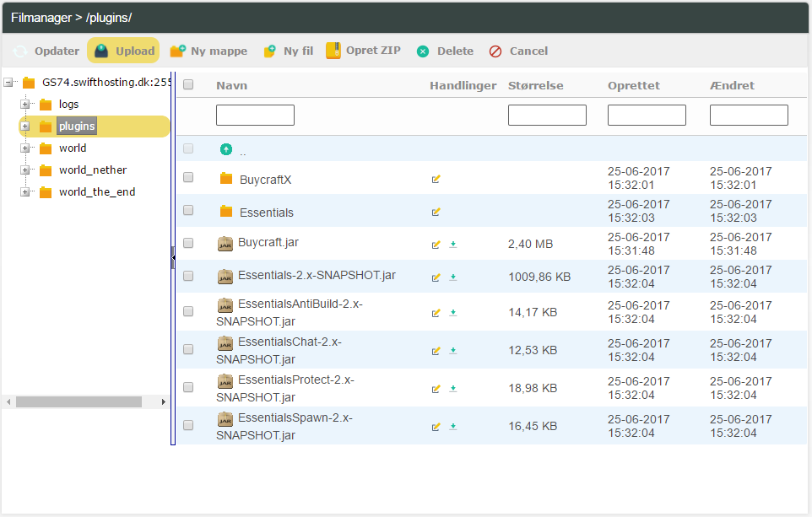Click the EssentialsAntiBuild jar file icon

(x=225, y=305)
